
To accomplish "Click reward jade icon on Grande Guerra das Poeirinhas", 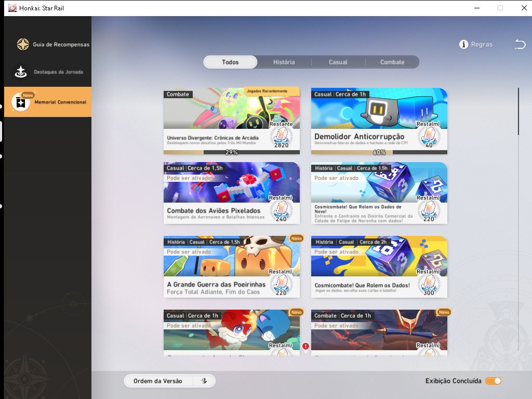I will click(281, 285).
